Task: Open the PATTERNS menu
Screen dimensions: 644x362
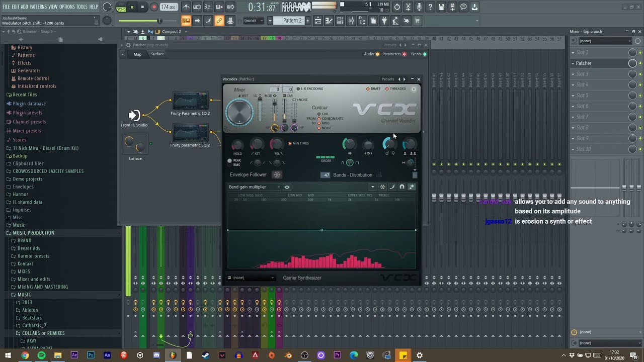Action: 38,7
